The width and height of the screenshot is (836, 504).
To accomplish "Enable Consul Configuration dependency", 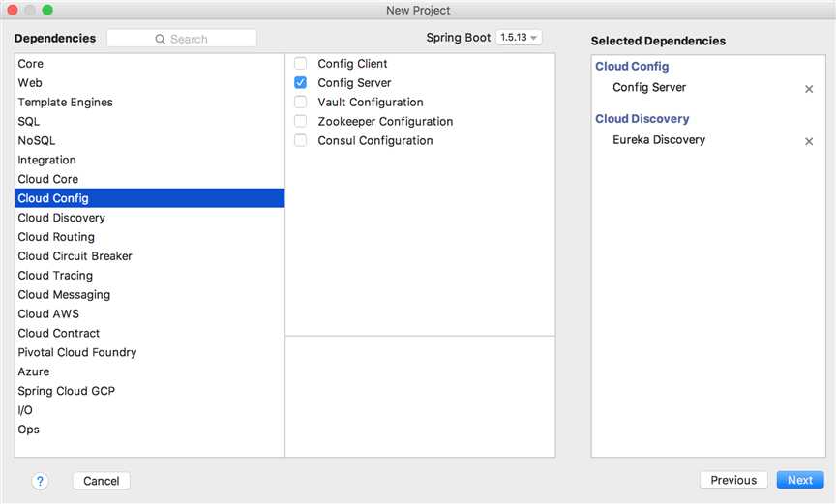I will (x=301, y=141).
